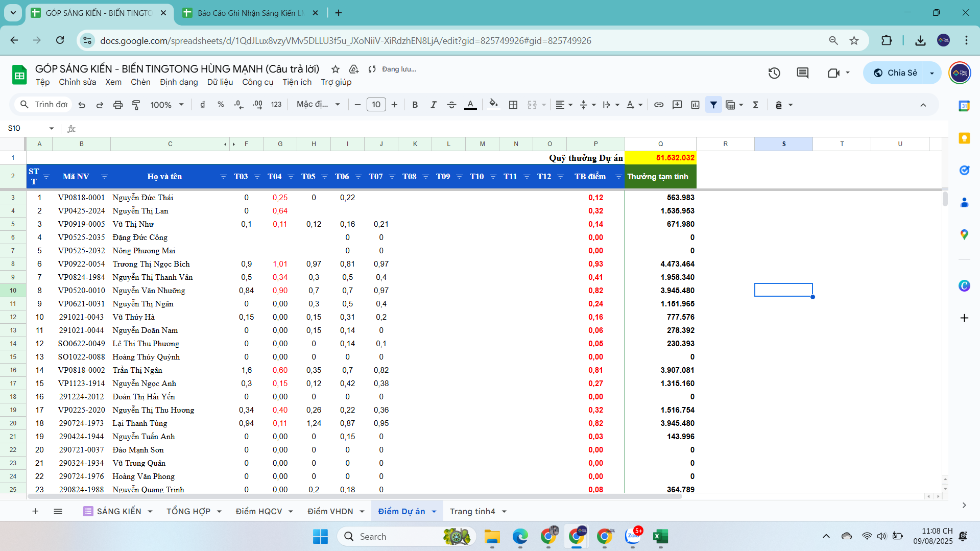980x551 pixels.
Task: Toggle the filter button off
Action: coord(713,105)
